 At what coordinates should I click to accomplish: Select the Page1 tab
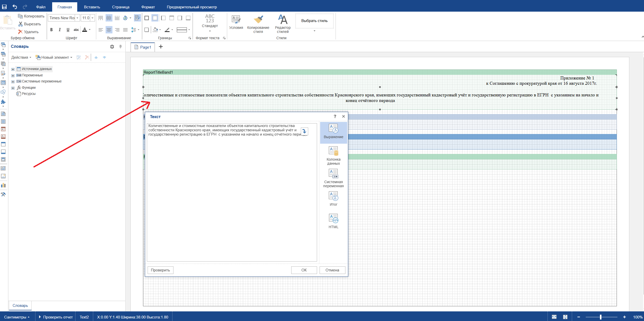point(143,47)
